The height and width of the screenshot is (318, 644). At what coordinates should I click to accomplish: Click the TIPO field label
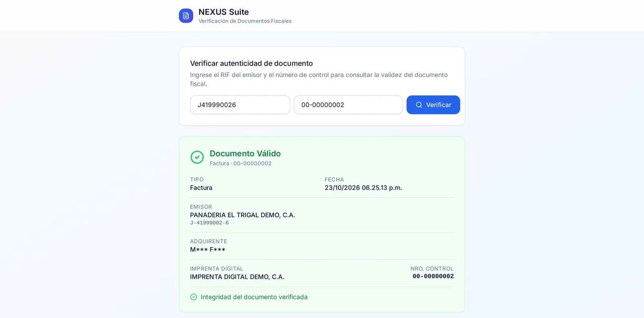pos(197,179)
